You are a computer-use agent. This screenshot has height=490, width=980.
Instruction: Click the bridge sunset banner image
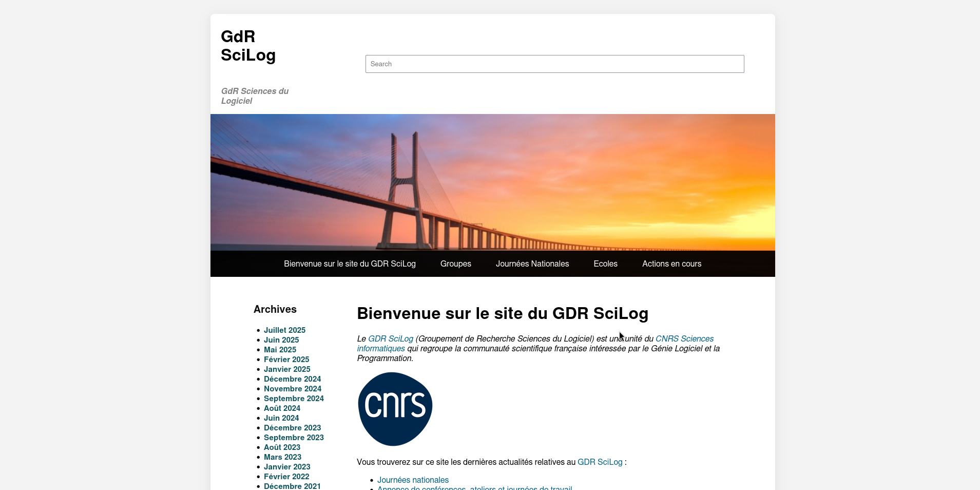pos(492,182)
